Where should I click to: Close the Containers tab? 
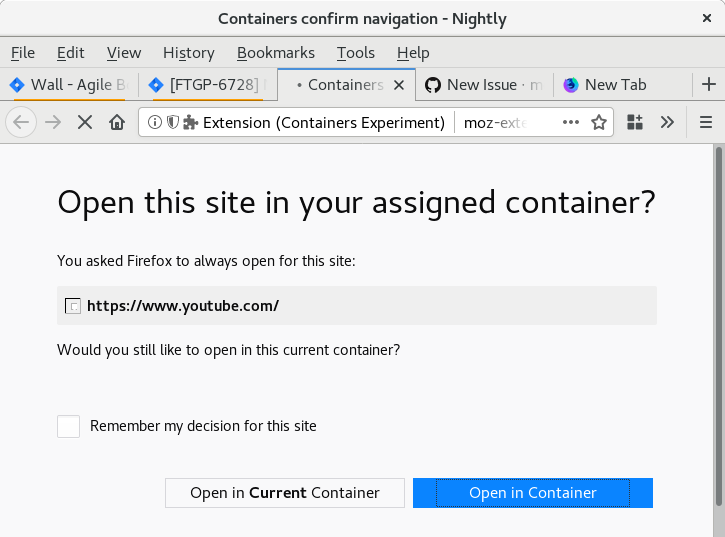(399, 85)
